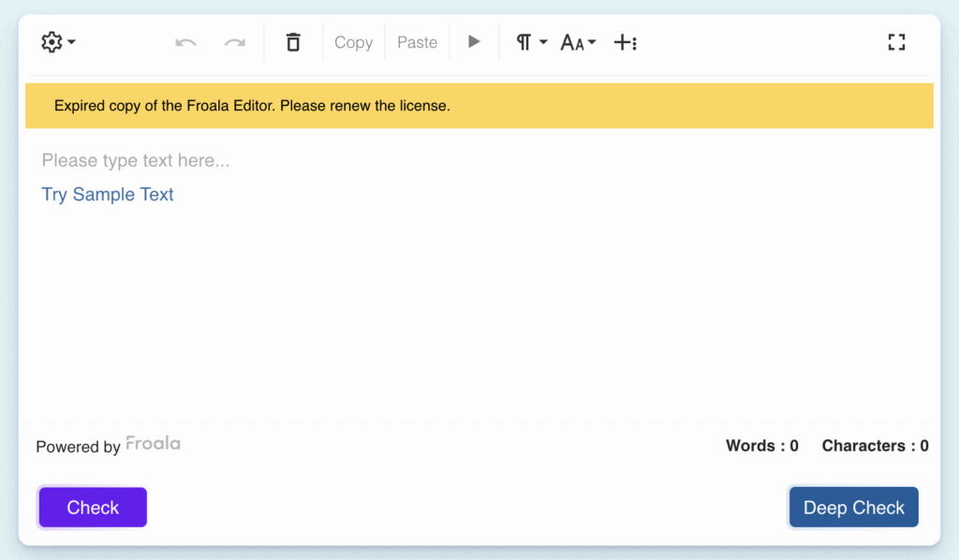Expand the paragraph format dropdown
This screenshot has width=959, height=560.
[531, 42]
